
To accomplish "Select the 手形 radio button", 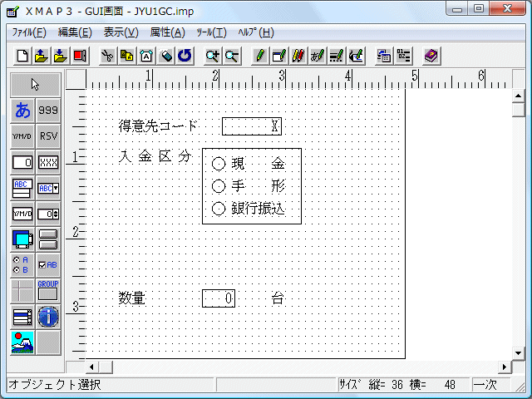I will [x=219, y=186].
